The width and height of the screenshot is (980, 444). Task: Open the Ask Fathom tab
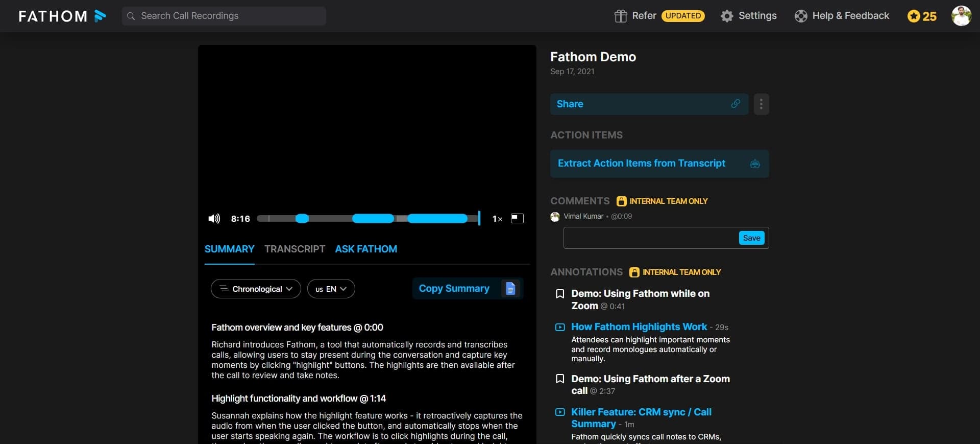366,249
